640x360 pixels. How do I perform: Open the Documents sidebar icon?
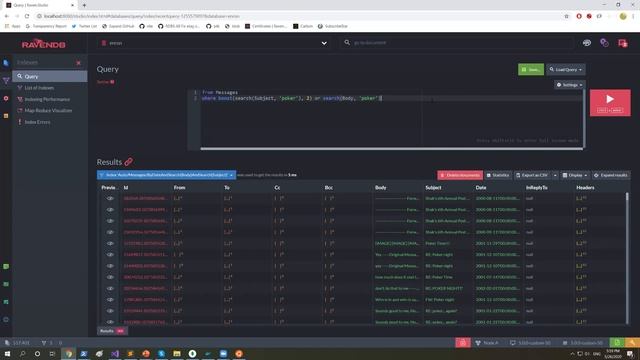(6, 63)
